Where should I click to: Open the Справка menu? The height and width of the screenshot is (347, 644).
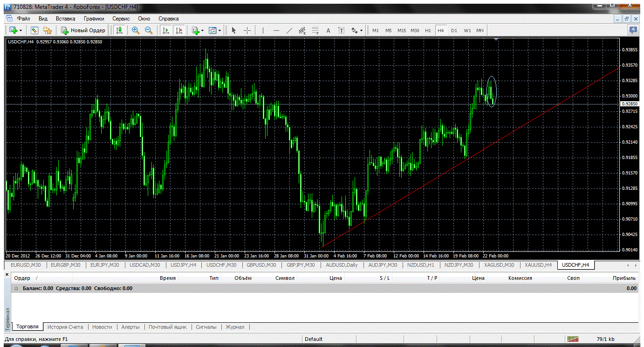(x=169, y=19)
